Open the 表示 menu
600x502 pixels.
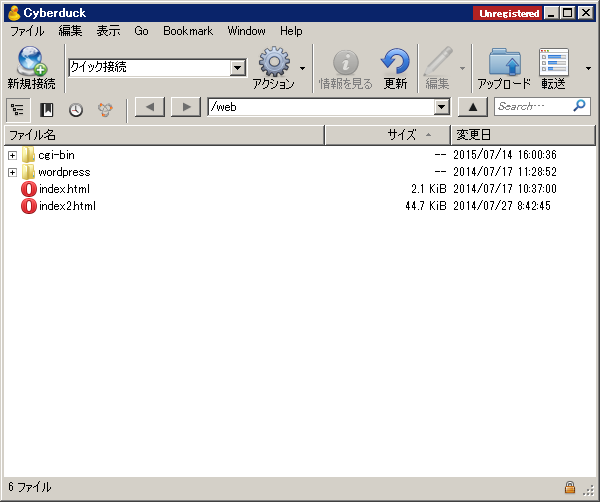coord(108,31)
